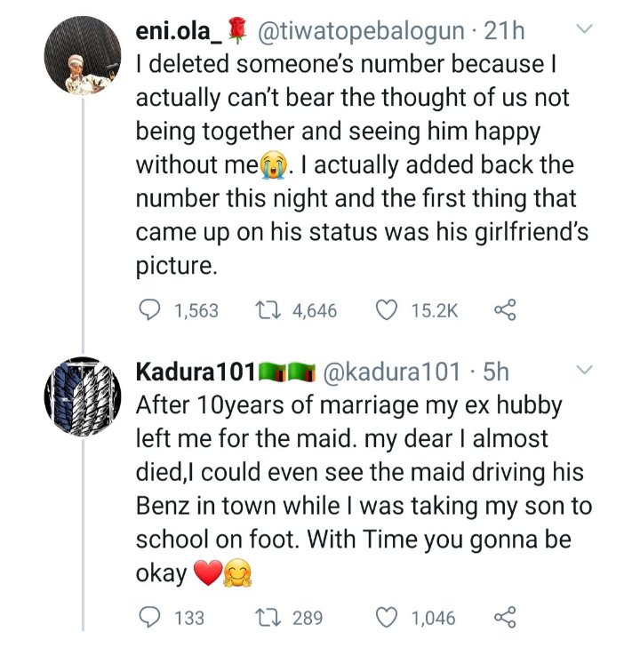
Task: Expand the more menu on Kadura101's tweet
Action: tap(584, 370)
